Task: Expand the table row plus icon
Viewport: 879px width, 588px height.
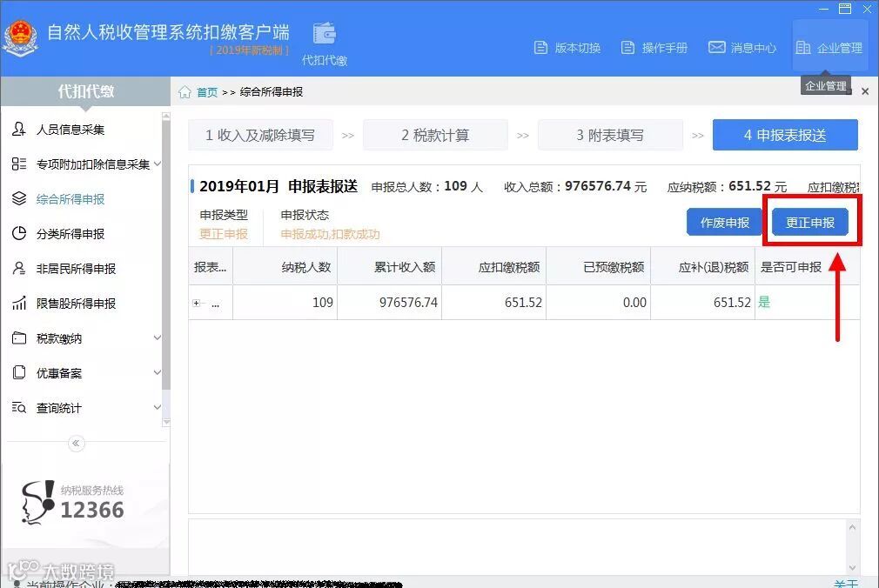Action: coord(196,304)
